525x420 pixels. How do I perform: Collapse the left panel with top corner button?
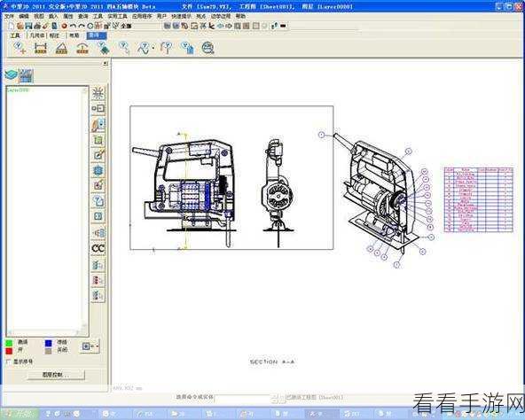(106, 63)
